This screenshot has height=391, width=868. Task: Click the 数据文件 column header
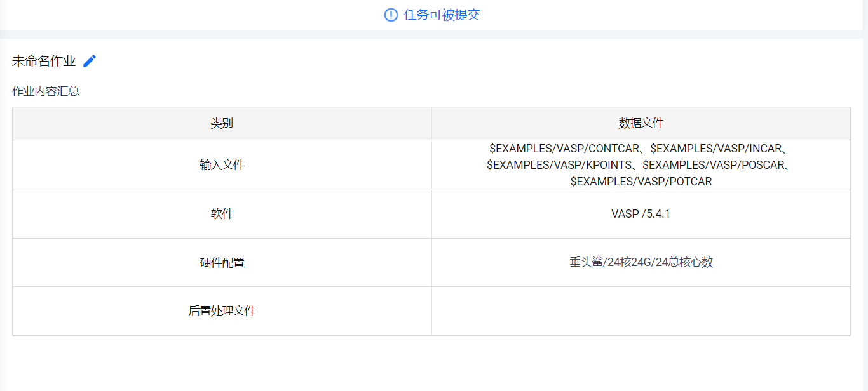(641, 123)
